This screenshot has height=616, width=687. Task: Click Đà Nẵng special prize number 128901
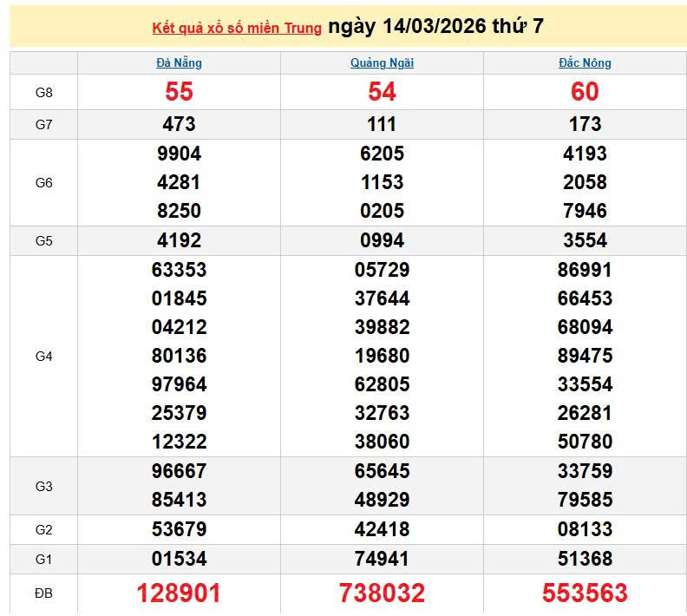pos(179,593)
